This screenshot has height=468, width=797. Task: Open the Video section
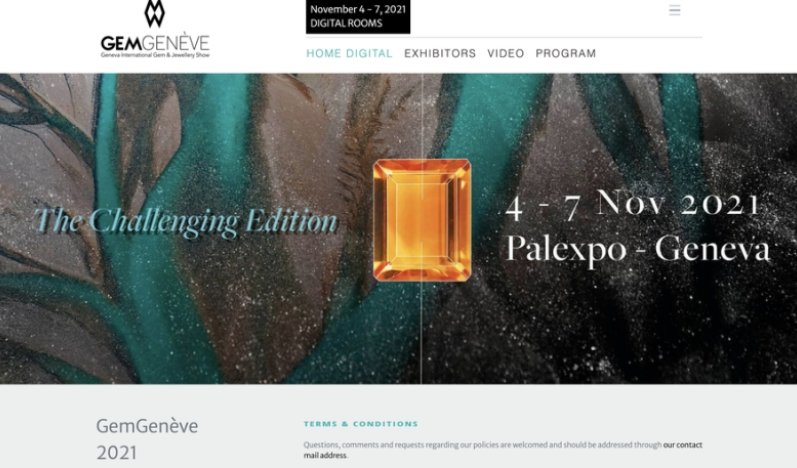(506, 53)
